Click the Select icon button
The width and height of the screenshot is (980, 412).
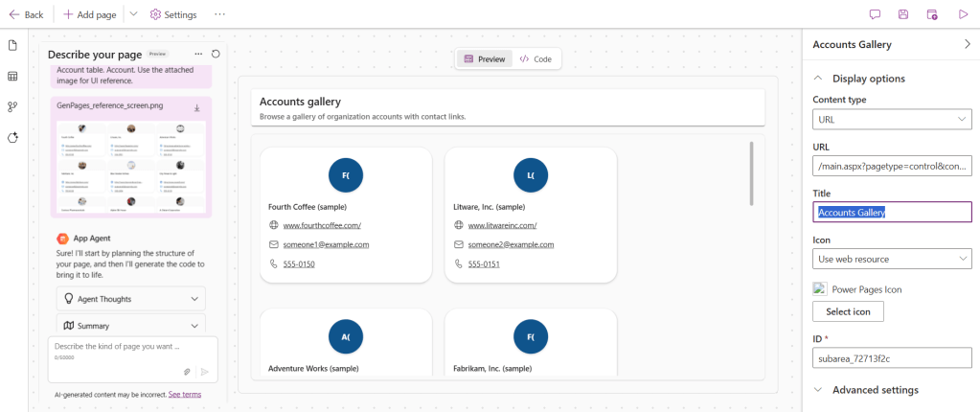pos(848,311)
